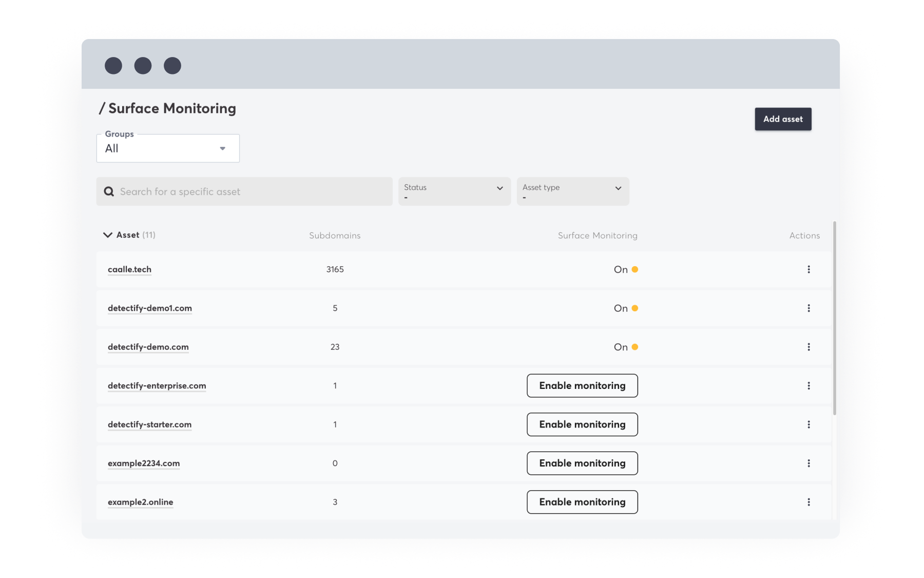
Task: Open the Status filter dropdown
Action: click(x=454, y=192)
